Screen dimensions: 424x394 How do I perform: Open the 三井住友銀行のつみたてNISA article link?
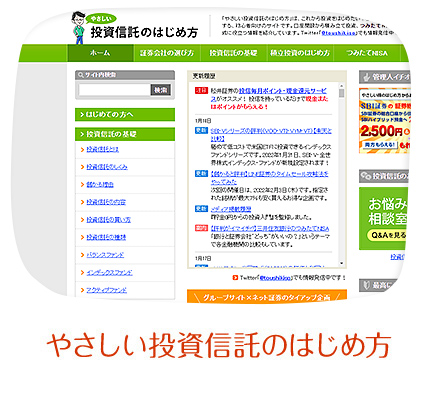(x=270, y=228)
